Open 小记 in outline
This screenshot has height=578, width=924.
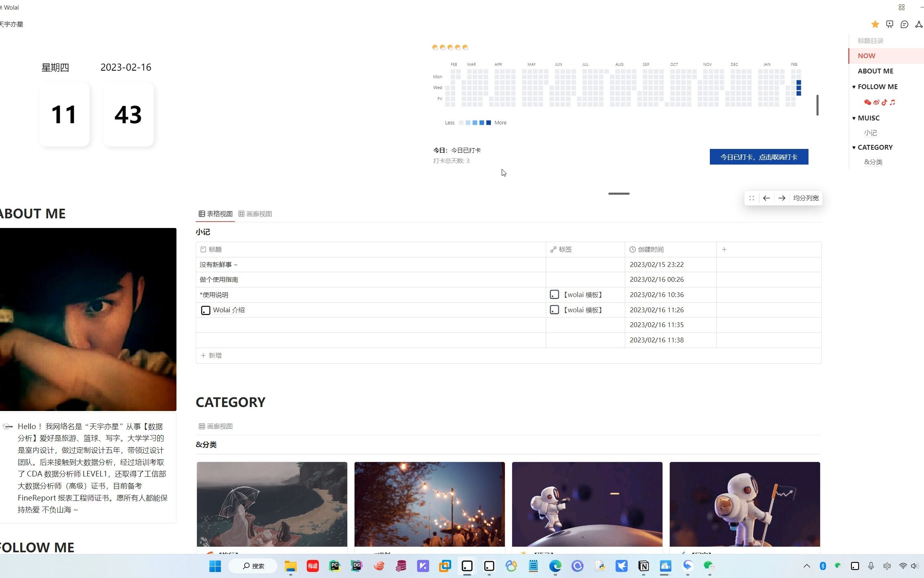(870, 133)
